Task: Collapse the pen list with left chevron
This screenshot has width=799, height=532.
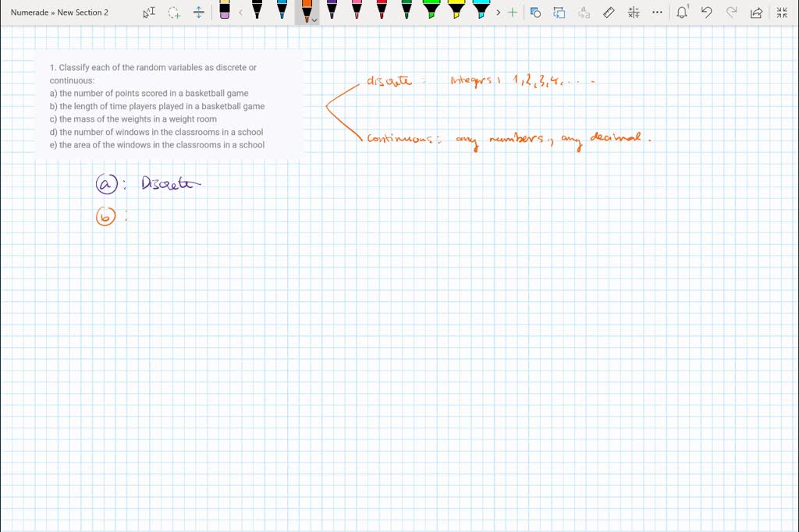Action: (240, 12)
